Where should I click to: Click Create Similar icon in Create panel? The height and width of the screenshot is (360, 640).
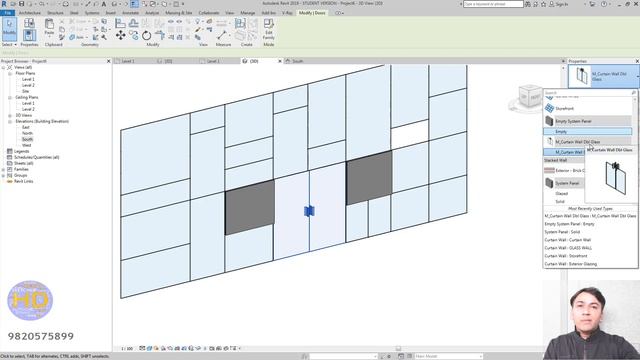pyautogui.click(x=240, y=23)
